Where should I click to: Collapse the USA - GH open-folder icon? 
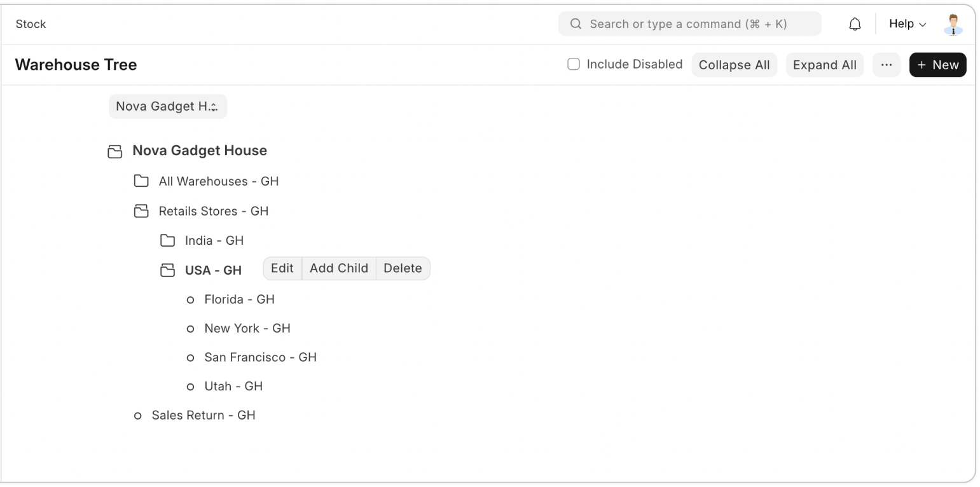[x=167, y=270]
